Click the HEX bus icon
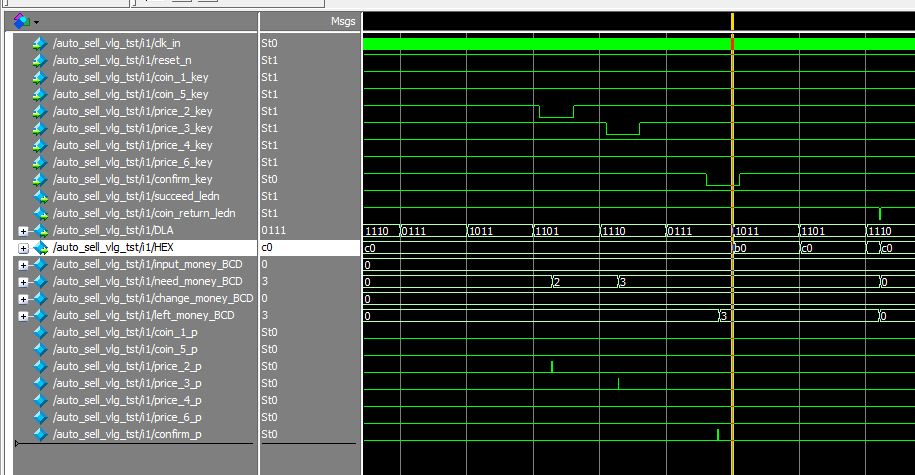The height and width of the screenshot is (475, 915). tap(40, 247)
